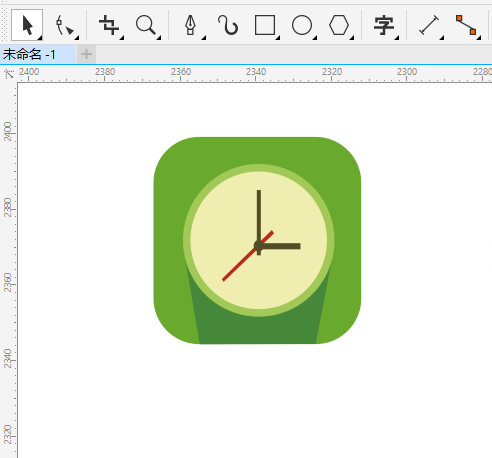Select the Connector tool with orange nodes

click(466, 25)
